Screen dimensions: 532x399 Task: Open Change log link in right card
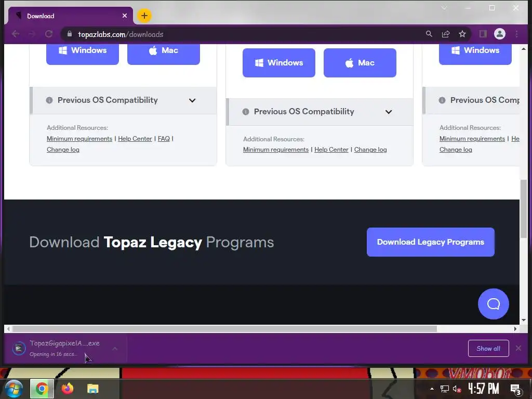[x=456, y=150]
